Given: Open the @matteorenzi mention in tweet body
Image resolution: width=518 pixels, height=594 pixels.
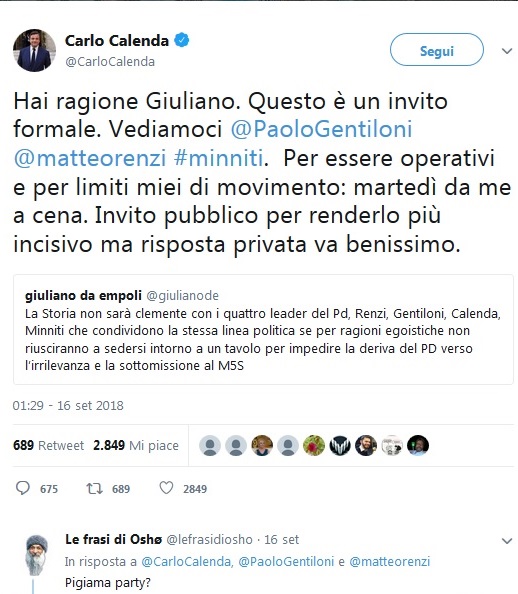Looking at the screenshot, I should click(x=90, y=158).
